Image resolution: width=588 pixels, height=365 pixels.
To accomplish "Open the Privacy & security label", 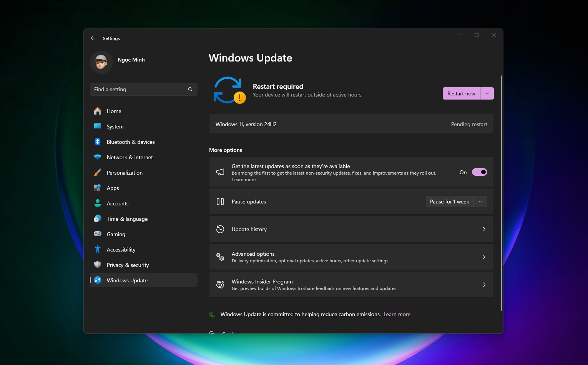I will 128,265.
